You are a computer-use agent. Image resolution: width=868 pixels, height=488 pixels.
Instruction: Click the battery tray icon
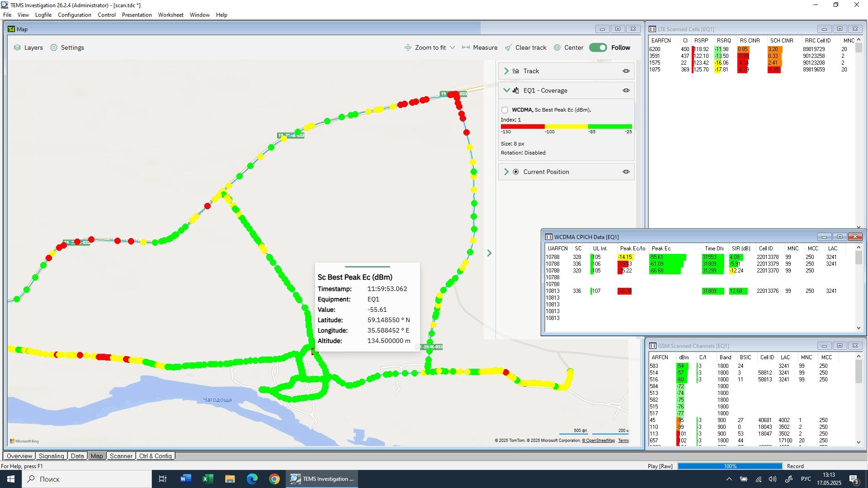coord(744,479)
